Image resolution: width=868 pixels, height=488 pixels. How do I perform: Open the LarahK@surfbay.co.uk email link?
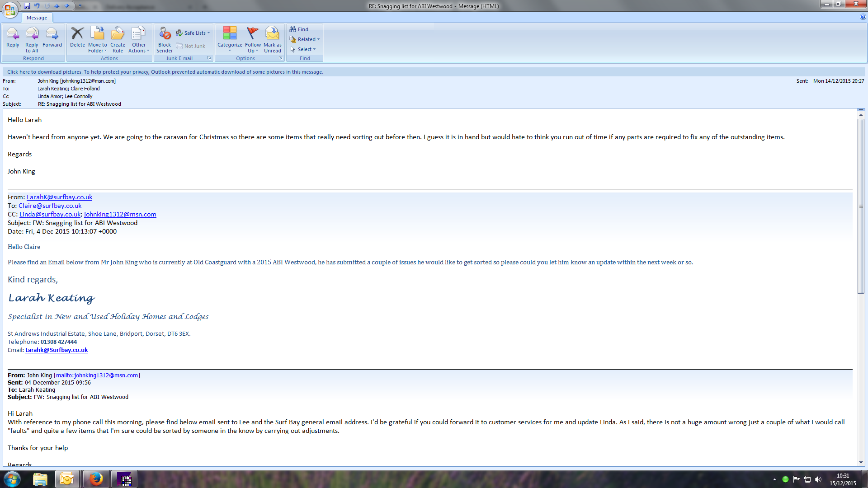point(59,197)
